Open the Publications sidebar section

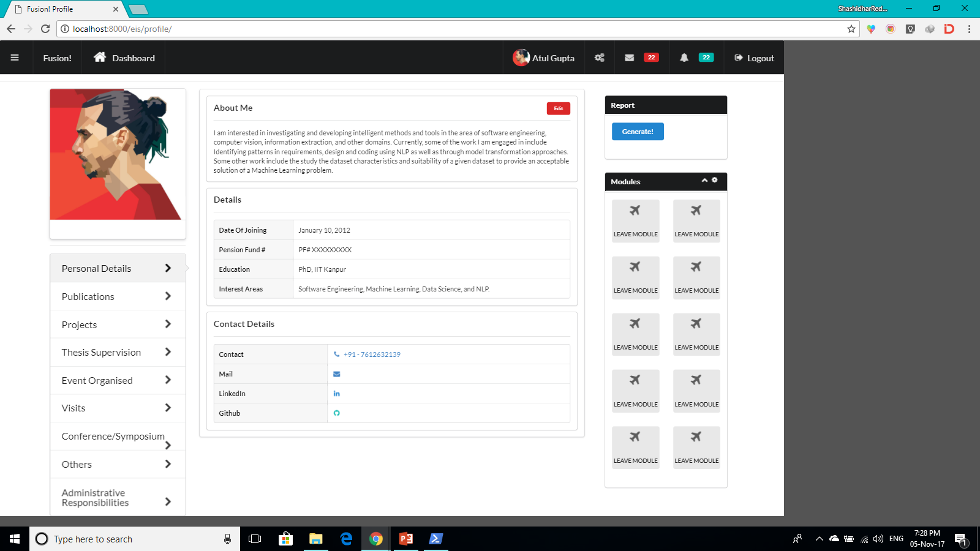coord(118,296)
